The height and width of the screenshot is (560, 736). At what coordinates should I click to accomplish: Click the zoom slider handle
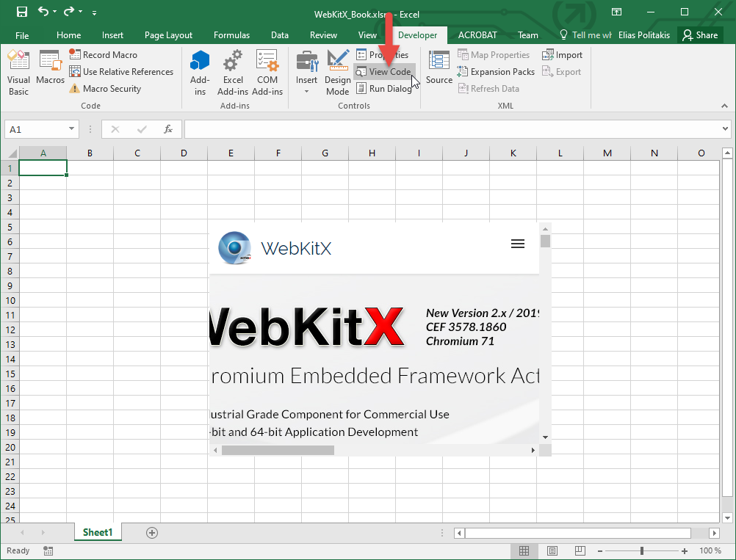(x=642, y=550)
